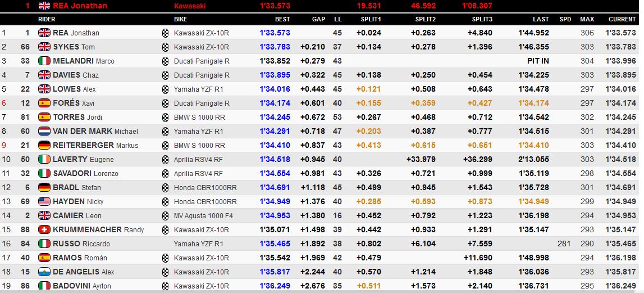
Task: Select the LAST column header
Action: pos(541,19)
